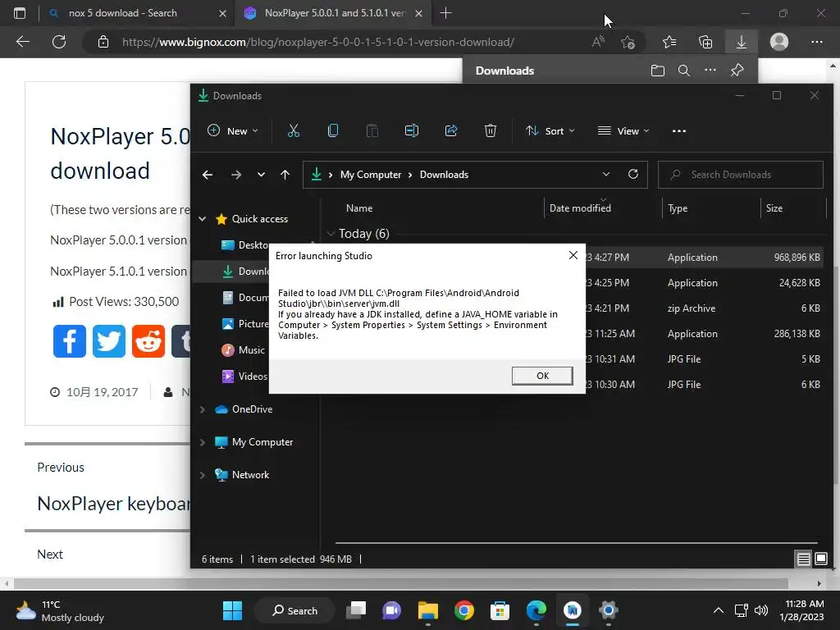The image size is (840, 630).
Task: Expand the My Computer tree node
Action: click(x=203, y=442)
